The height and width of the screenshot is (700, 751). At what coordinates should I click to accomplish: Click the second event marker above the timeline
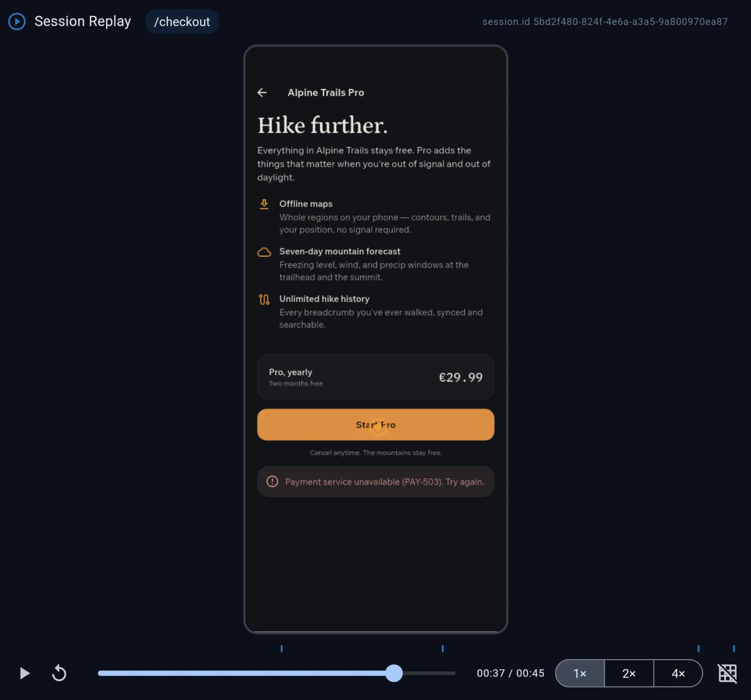pyautogui.click(x=443, y=648)
